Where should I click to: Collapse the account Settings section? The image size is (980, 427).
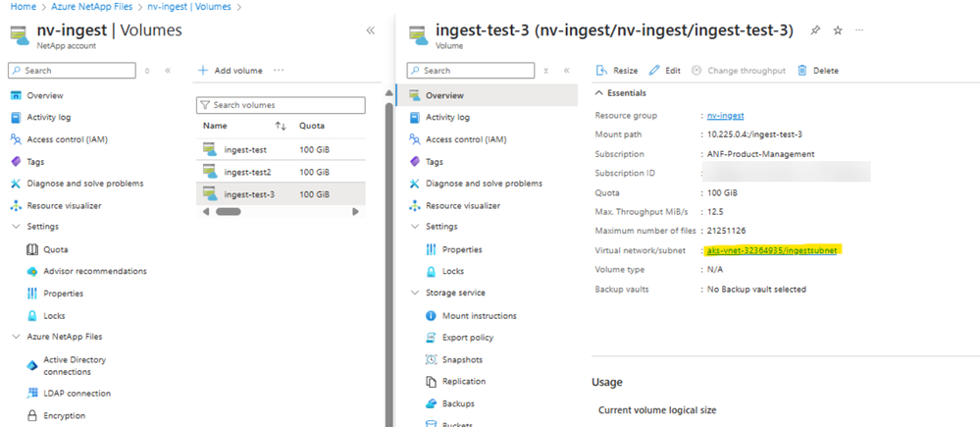[x=17, y=227]
